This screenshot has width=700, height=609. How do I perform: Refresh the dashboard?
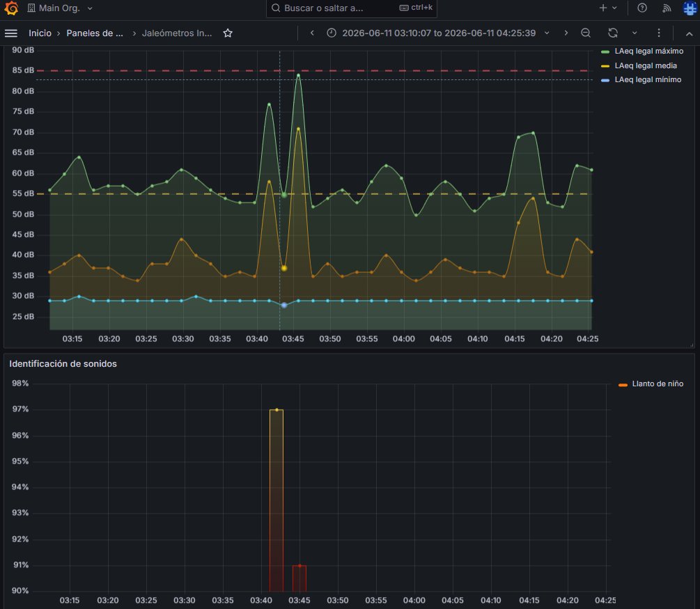pyautogui.click(x=613, y=33)
